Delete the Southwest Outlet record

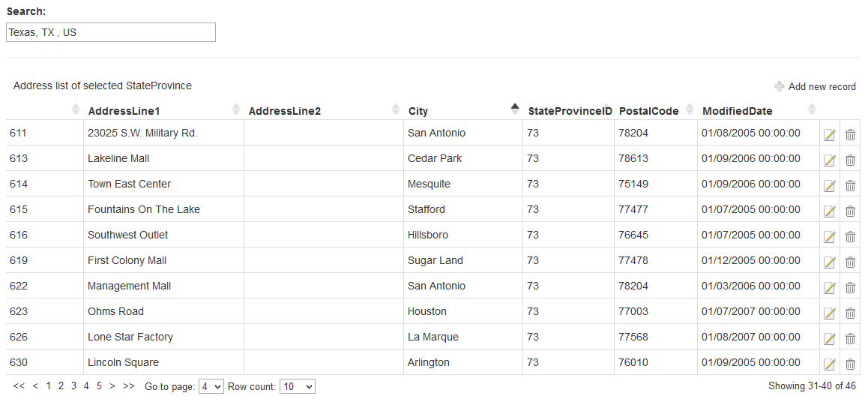pyautogui.click(x=850, y=236)
